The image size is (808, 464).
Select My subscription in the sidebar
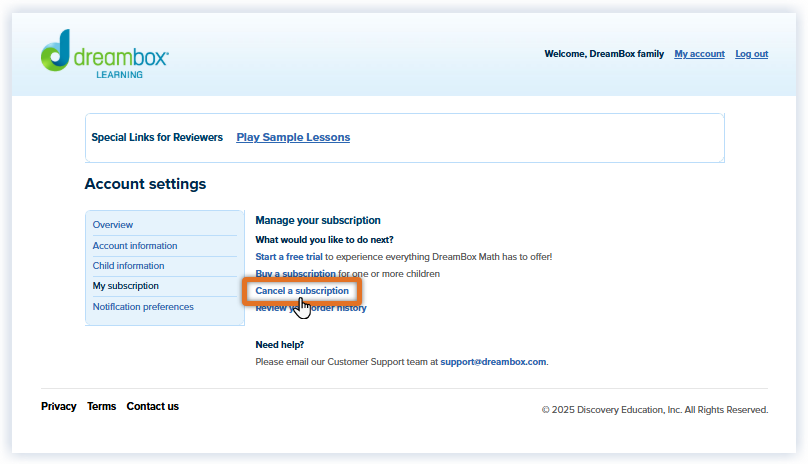pos(126,286)
